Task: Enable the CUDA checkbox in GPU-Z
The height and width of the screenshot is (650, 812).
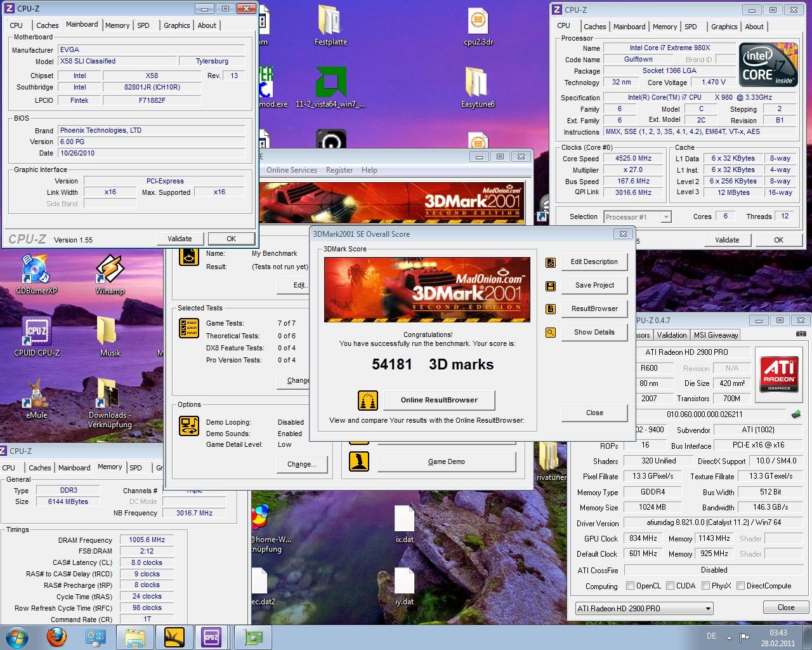Action: [x=669, y=586]
